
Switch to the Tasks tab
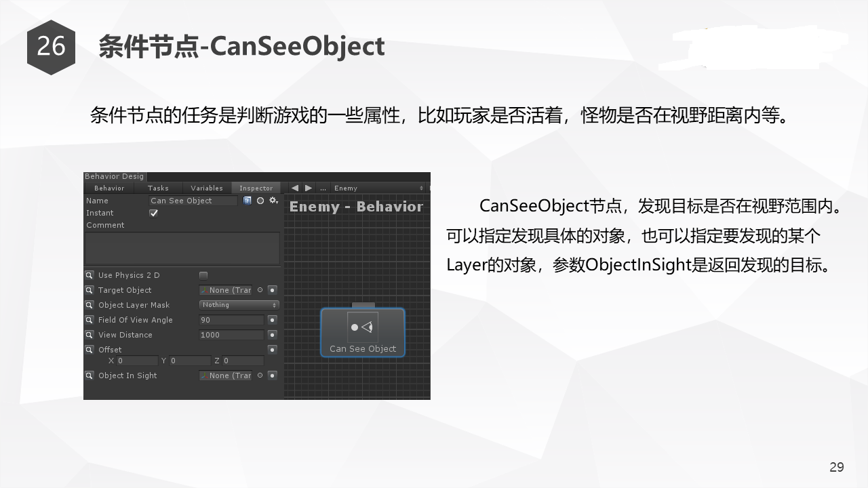[x=158, y=188]
